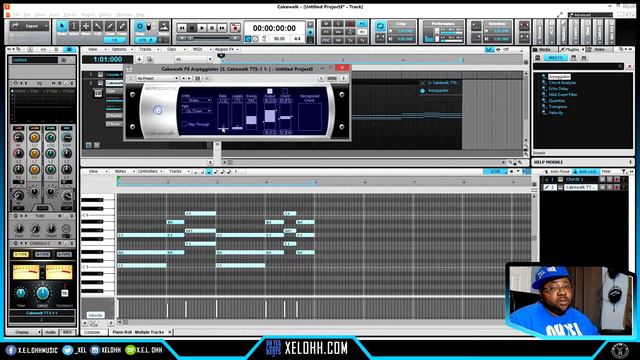Toggle the Snap to grid button
The image size is (640, 360).
tap(140, 27)
